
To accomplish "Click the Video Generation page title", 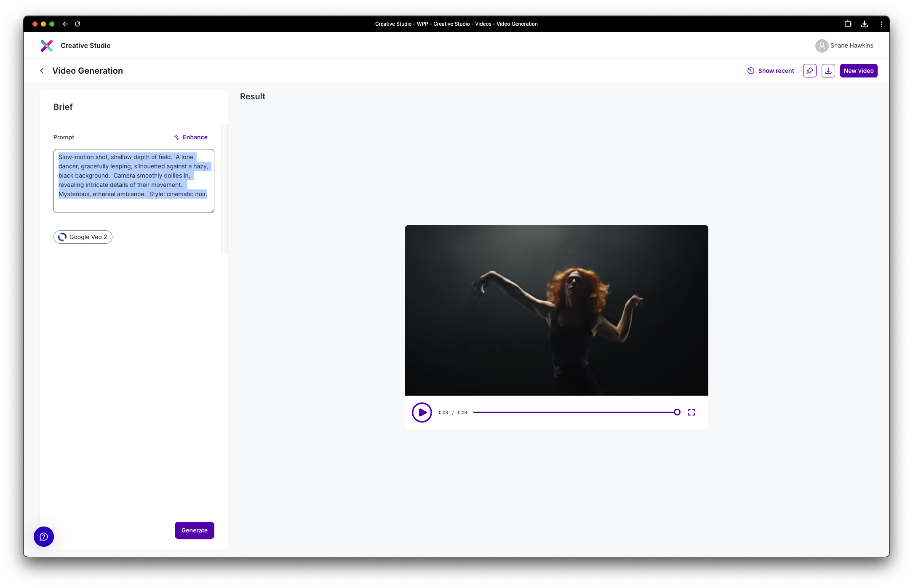I will (x=88, y=71).
